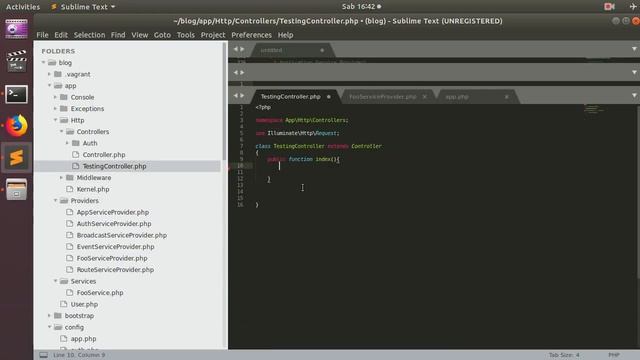Image resolution: width=640 pixels, height=360 pixels.
Task: Launch Firefox from the dock
Action: point(16,126)
